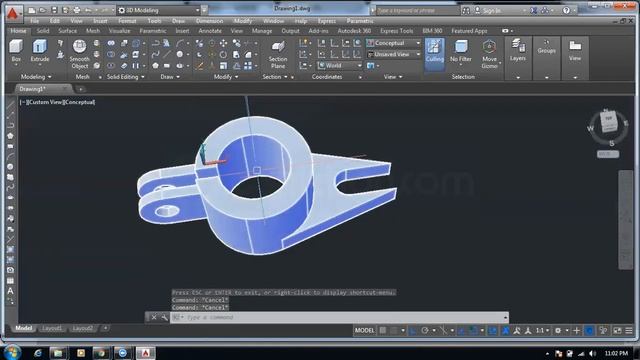Viewport: 640px width, 360px height.
Task: Click the customization wrench icon on command line
Action: click(x=164, y=317)
